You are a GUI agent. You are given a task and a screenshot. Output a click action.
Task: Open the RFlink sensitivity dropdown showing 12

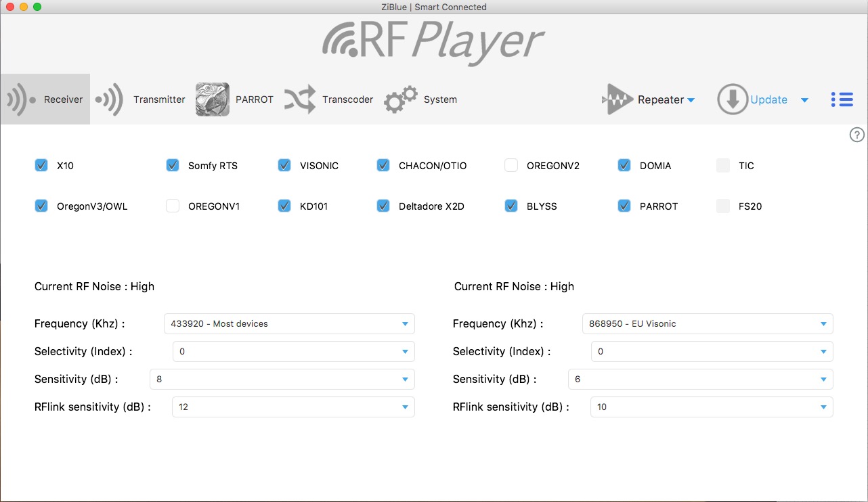tap(294, 407)
